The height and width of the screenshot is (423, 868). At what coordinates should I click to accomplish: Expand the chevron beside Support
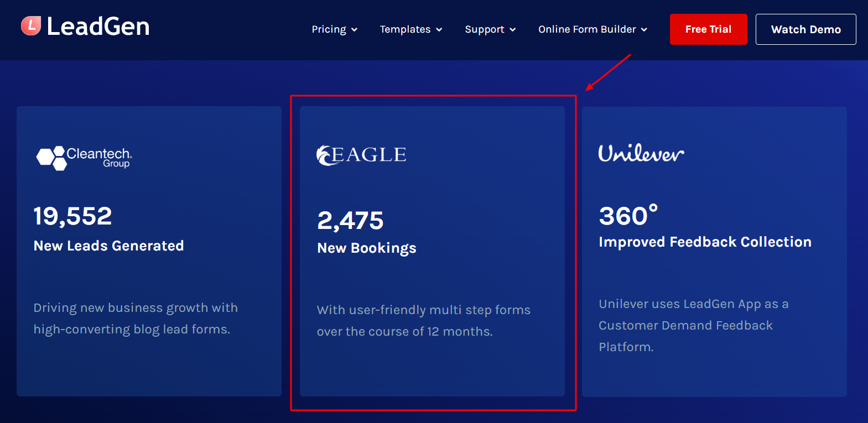tap(513, 30)
